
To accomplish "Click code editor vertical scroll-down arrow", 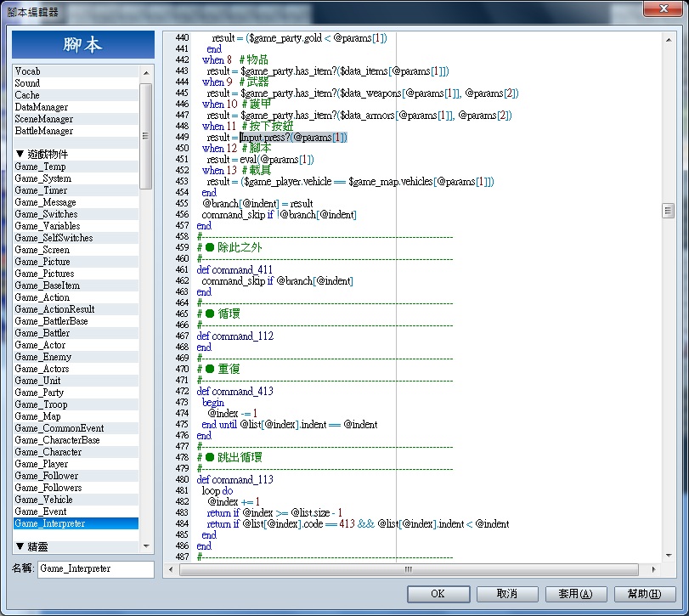I will [669, 556].
